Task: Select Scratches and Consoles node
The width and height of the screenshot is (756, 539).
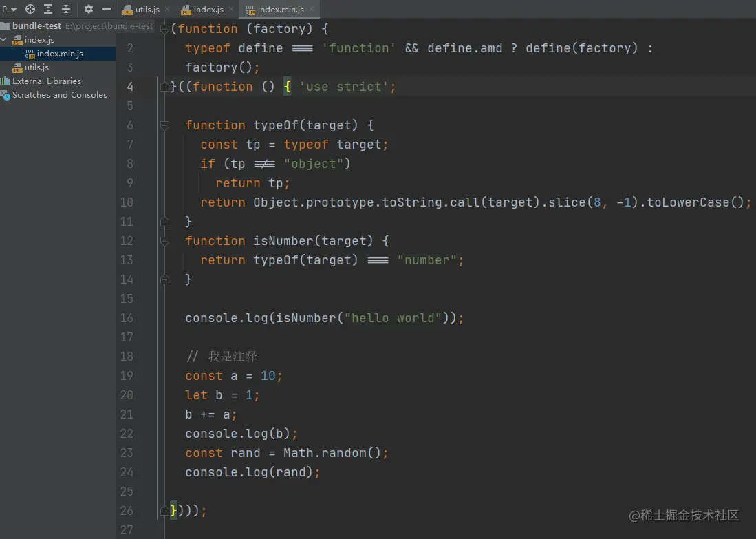Action: pos(60,95)
